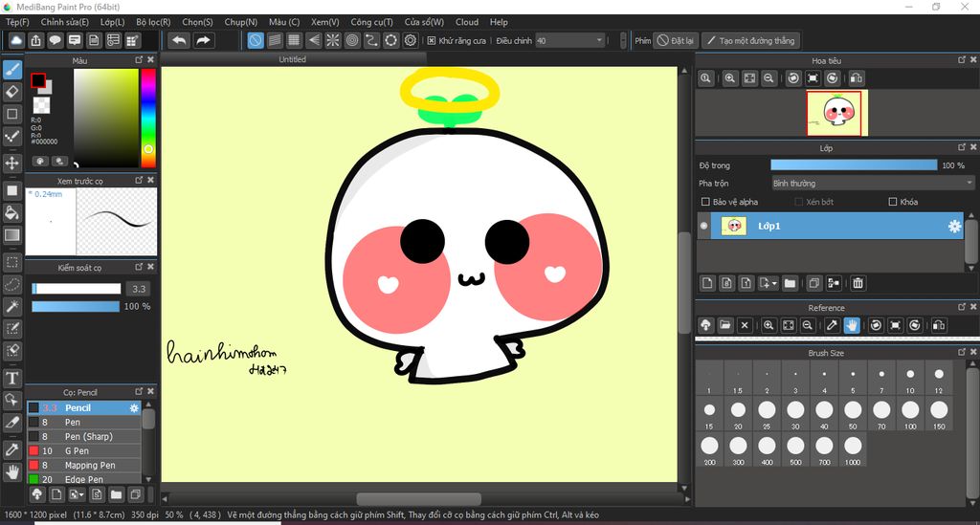
Task: Select brush size 10 preset
Action: click(x=910, y=379)
